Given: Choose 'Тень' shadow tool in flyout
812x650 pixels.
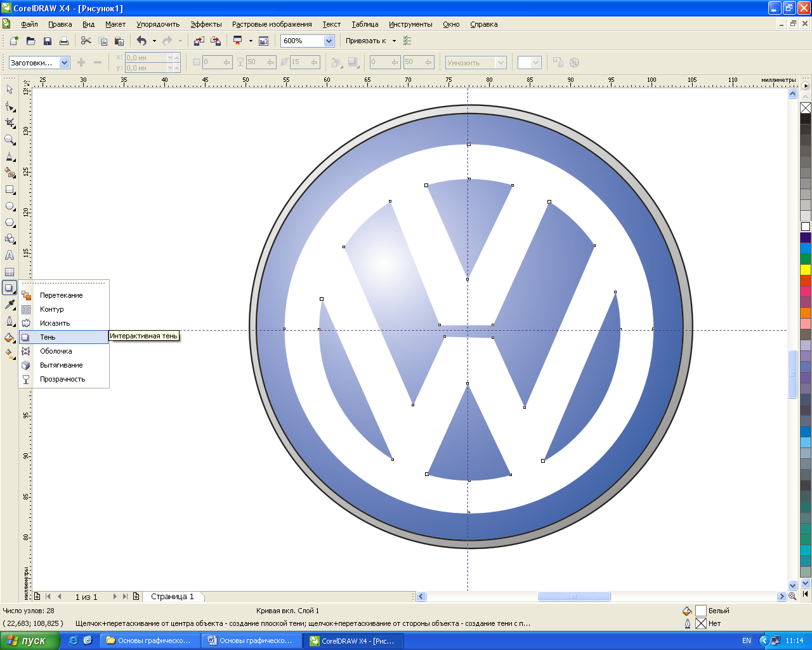Looking at the screenshot, I should [x=64, y=337].
